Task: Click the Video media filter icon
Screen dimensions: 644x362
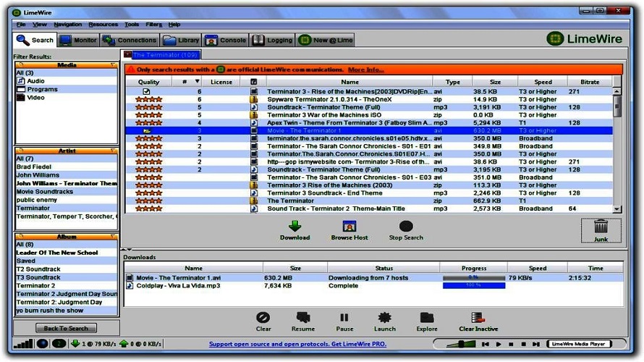Action: [x=20, y=98]
